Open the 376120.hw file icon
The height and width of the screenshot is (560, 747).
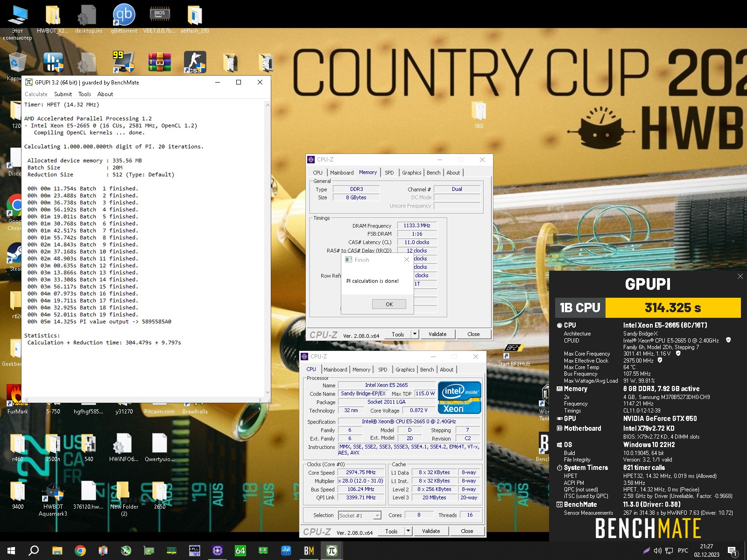pos(88,496)
